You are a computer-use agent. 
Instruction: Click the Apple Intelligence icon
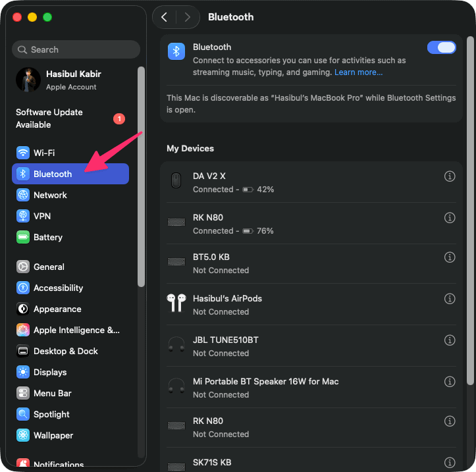(x=23, y=330)
